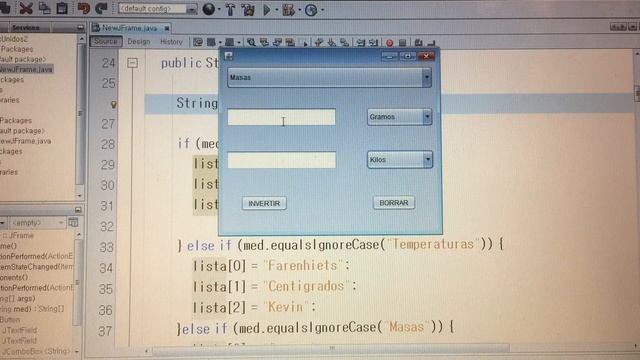Click the Profile Project clock icon
Image resolution: width=640 pixels, height=360 pixels.
(x=311, y=10)
